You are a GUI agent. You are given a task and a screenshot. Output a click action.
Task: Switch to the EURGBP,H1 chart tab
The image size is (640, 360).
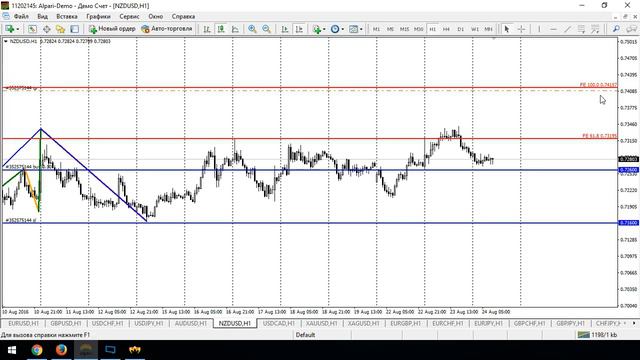tap(405, 323)
